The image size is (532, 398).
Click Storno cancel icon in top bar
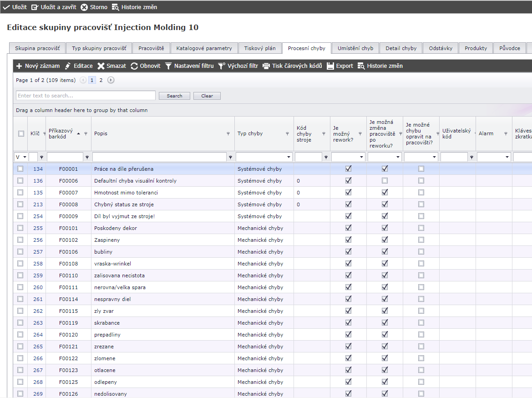pos(84,7)
